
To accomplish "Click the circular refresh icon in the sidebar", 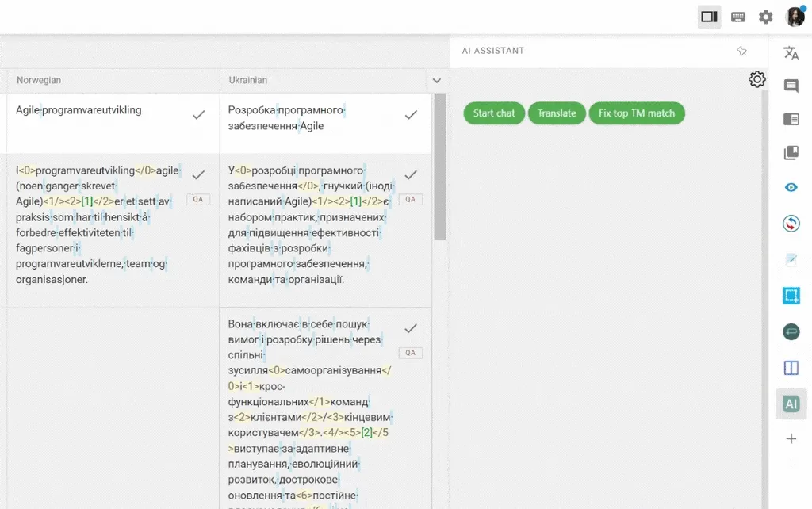I will click(x=791, y=223).
